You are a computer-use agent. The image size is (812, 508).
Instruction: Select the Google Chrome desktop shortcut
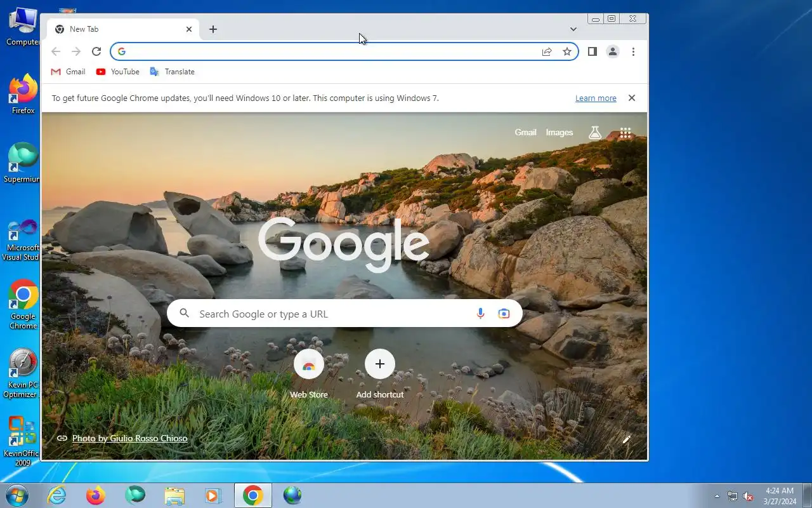tap(23, 305)
